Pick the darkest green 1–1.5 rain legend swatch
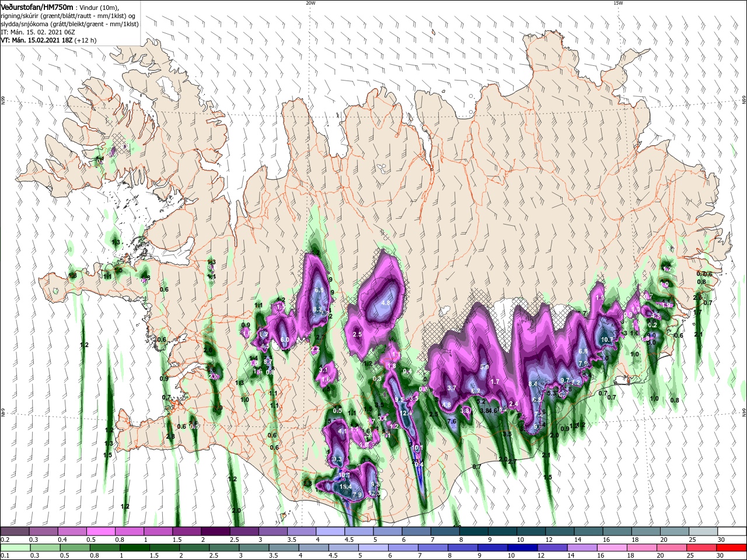Screen dimensions: 747x560 [x=135, y=548]
